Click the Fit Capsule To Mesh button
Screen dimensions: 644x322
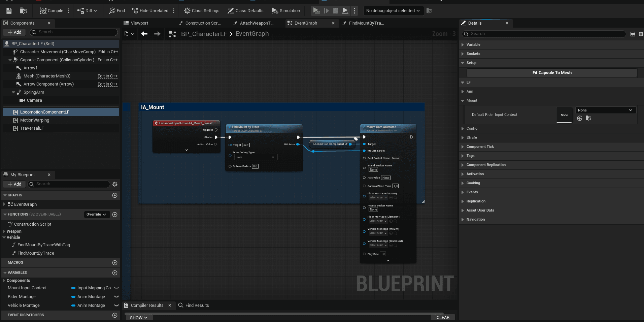tap(552, 73)
